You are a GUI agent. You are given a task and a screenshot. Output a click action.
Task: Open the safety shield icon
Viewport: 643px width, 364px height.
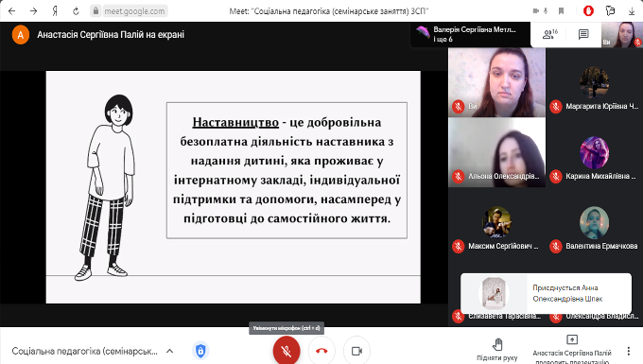click(200, 351)
